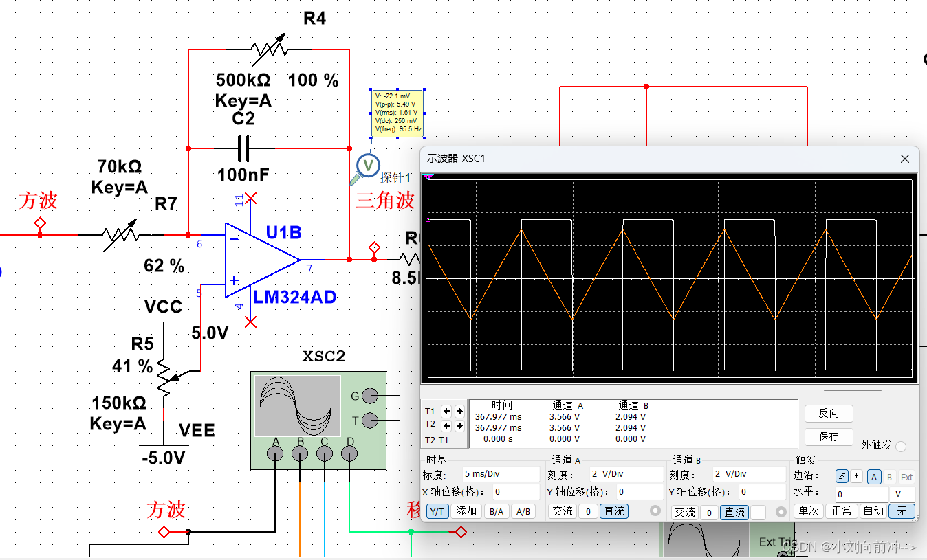
Task: Click timebase 标度 field 5 ms/Div
Action: (x=501, y=474)
